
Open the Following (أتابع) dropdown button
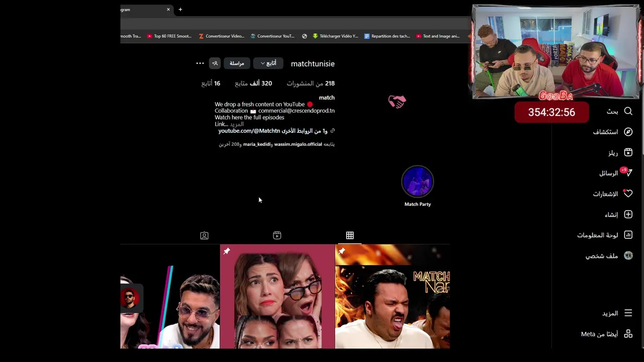point(268,63)
